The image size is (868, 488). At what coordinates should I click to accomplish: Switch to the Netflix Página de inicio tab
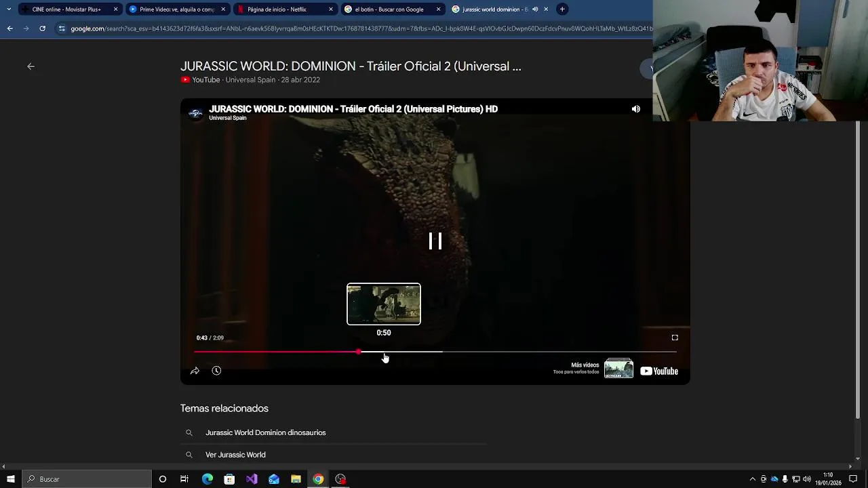pyautogui.click(x=277, y=9)
